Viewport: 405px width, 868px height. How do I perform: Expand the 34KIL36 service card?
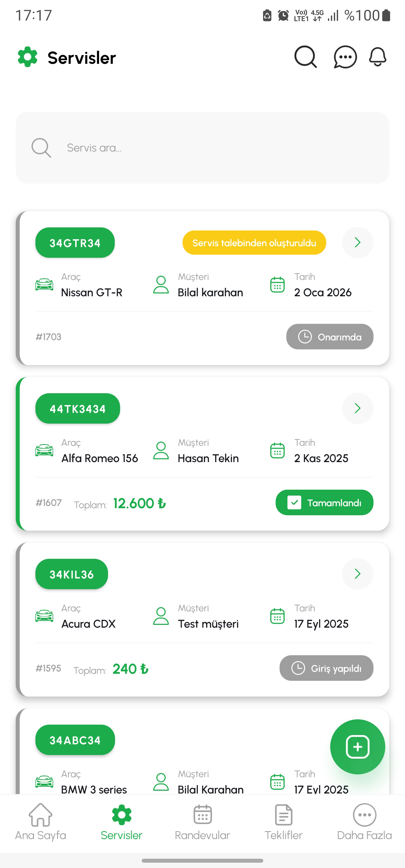(x=357, y=574)
